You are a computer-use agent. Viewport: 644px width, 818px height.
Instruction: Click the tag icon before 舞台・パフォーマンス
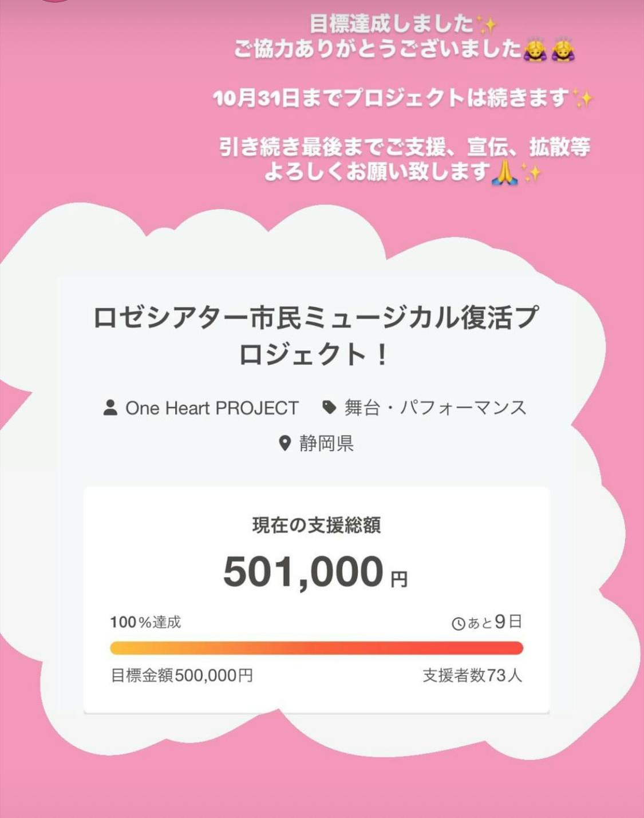click(329, 407)
